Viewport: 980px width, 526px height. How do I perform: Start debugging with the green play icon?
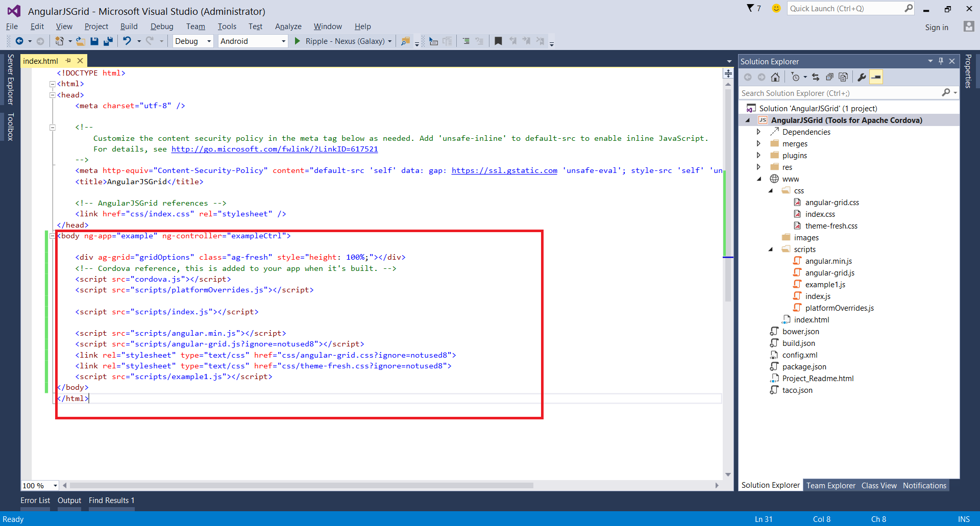click(298, 41)
